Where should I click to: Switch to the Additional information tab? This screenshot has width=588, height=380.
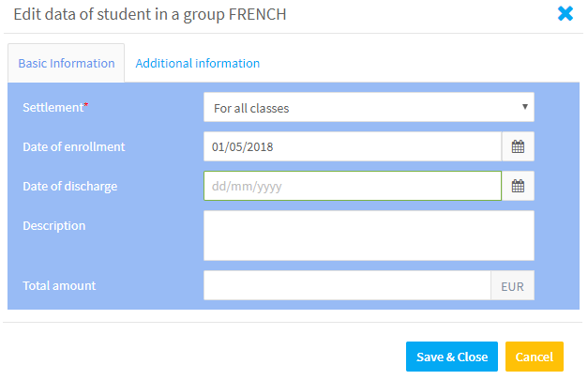click(198, 64)
